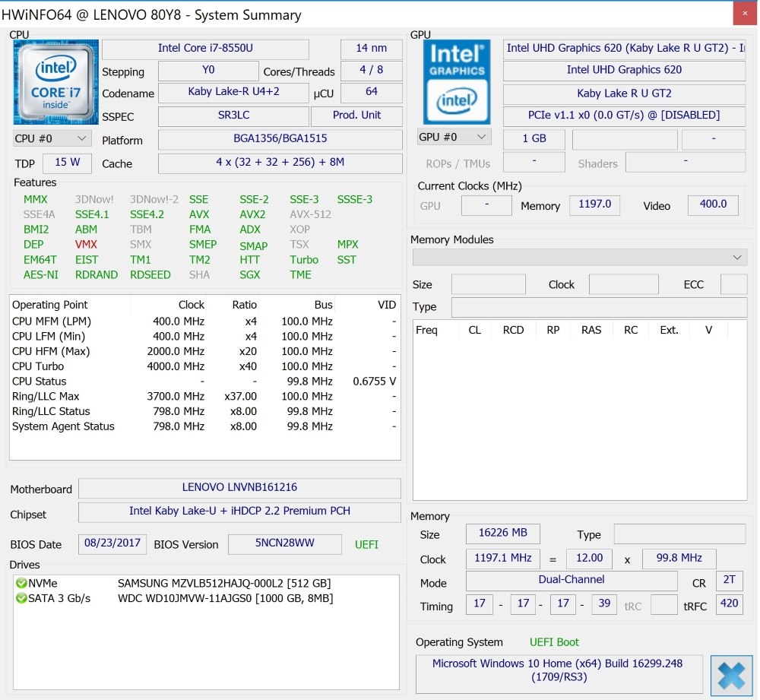The width and height of the screenshot is (760, 700).
Task: Click the BIOS Version field 5NCN28WW
Action: tap(284, 543)
